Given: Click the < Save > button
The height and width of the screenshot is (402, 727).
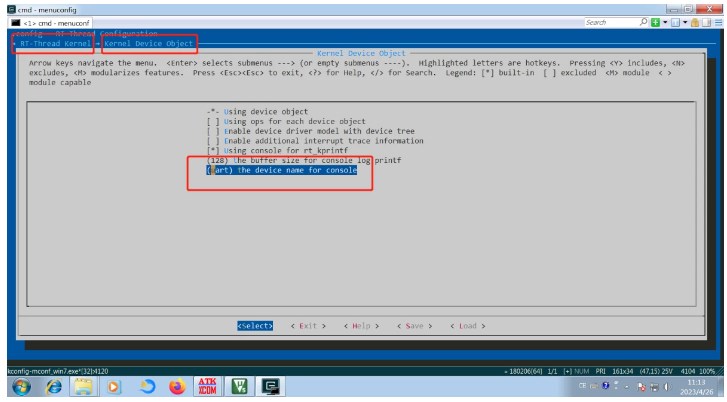Looking at the screenshot, I should [415, 326].
